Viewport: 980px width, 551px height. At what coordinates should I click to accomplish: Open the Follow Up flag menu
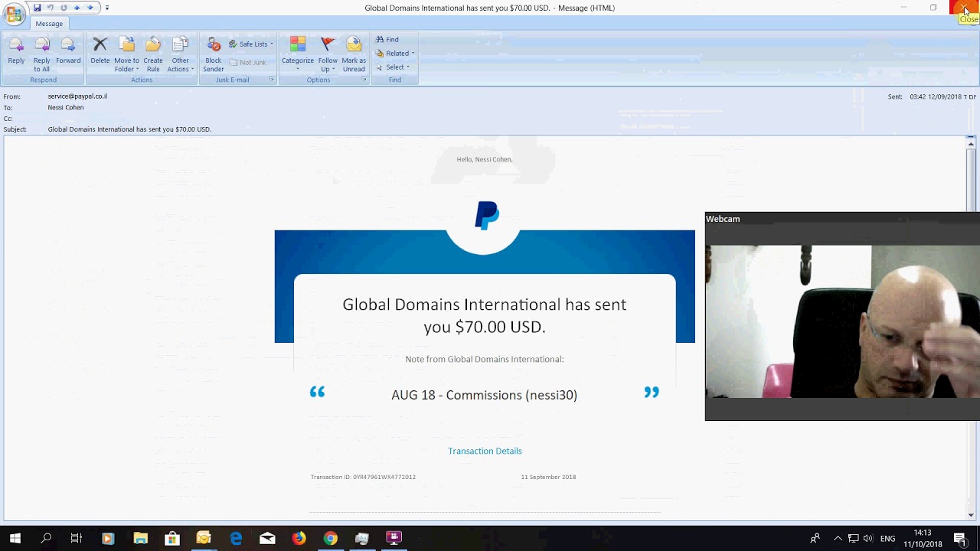[x=328, y=54]
